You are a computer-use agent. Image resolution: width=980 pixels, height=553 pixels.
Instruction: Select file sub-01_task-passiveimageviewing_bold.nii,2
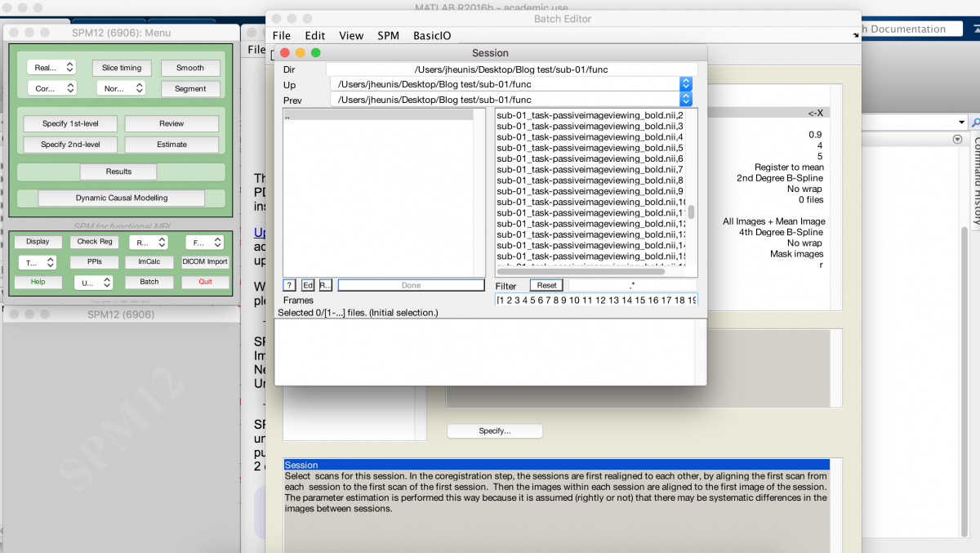[x=590, y=115]
